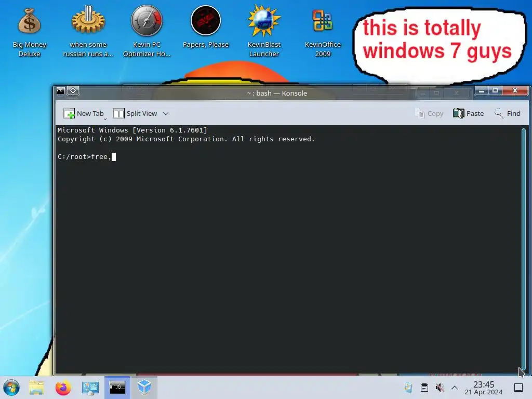The image size is (532, 399).
Task: Select the Konsole terminal taskbar entry
Action: click(x=117, y=388)
